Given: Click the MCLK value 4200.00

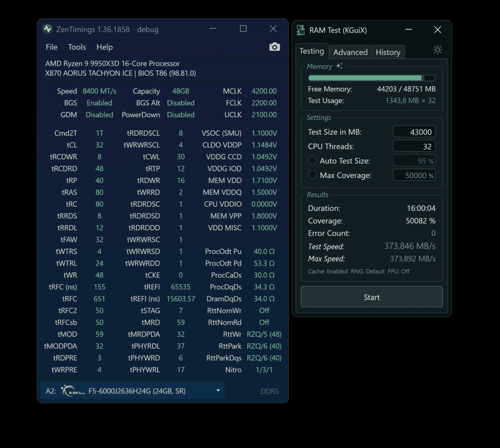Looking at the screenshot, I should pyautogui.click(x=264, y=91).
